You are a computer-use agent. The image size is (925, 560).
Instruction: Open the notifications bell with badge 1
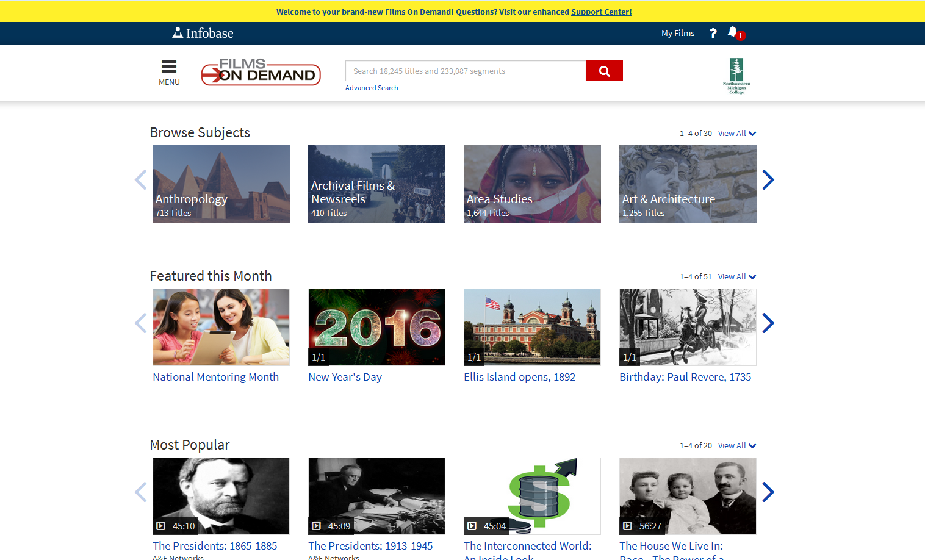732,33
